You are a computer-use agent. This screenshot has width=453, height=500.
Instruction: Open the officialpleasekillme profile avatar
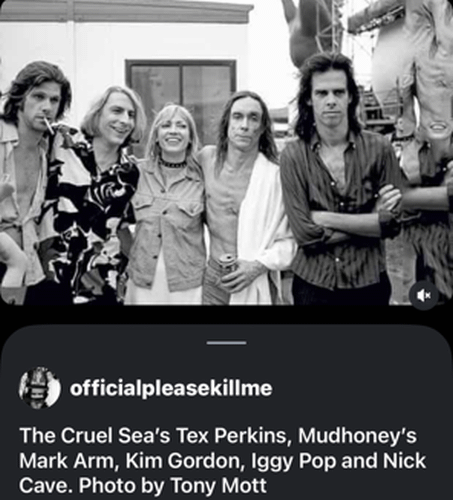point(40,388)
